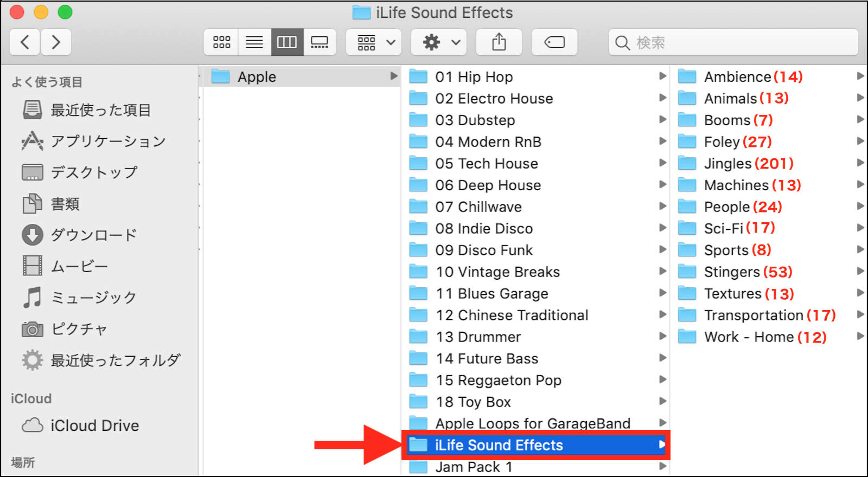Select the 07 Chillwave folder
868x477 pixels.
[x=535, y=207]
